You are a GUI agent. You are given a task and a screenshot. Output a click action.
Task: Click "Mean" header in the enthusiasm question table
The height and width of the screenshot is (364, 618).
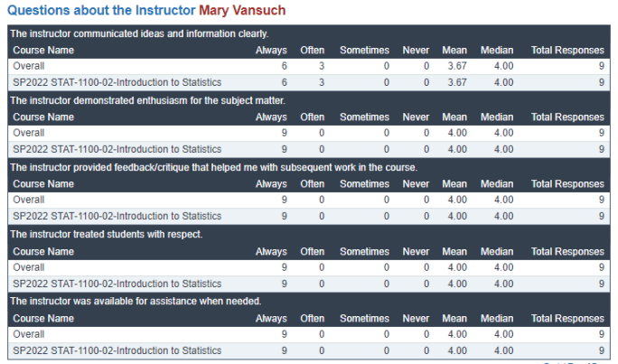(x=454, y=117)
